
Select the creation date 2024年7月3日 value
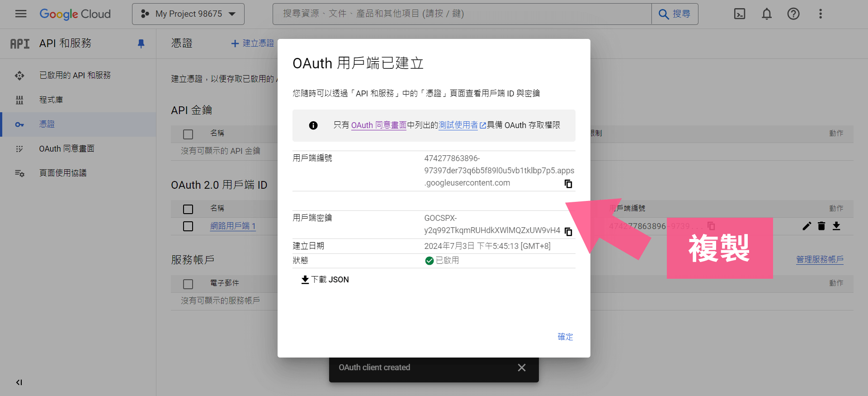click(x=487, y=246)
